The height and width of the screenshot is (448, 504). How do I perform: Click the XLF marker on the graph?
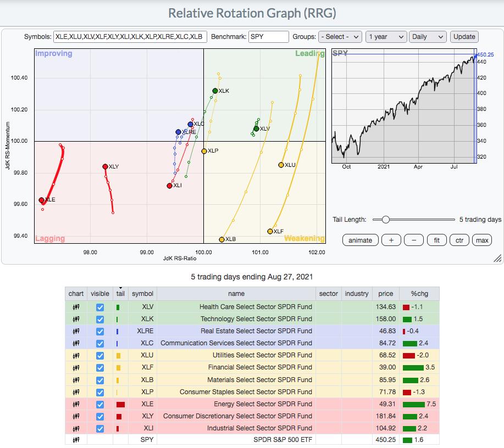click(270, 231)
